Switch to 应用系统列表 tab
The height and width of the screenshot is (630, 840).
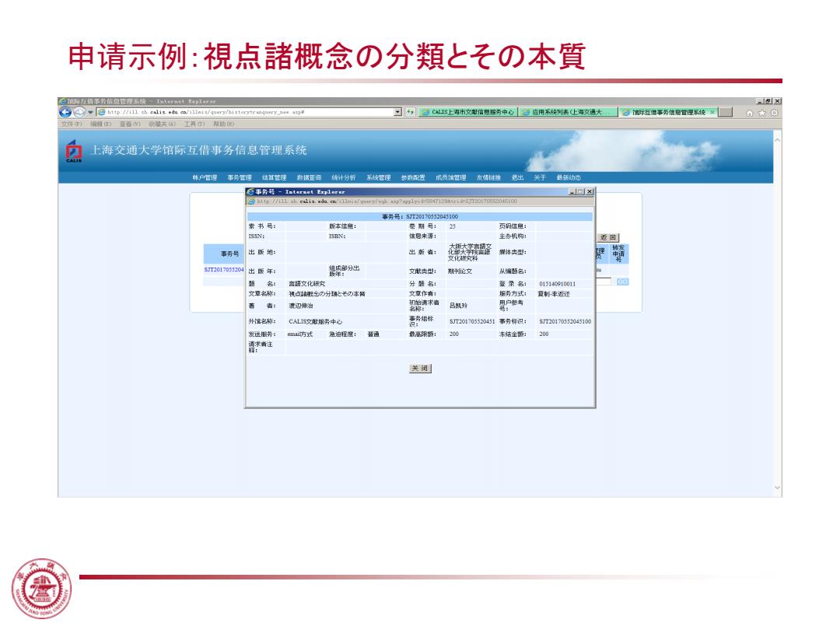[568, 112]
